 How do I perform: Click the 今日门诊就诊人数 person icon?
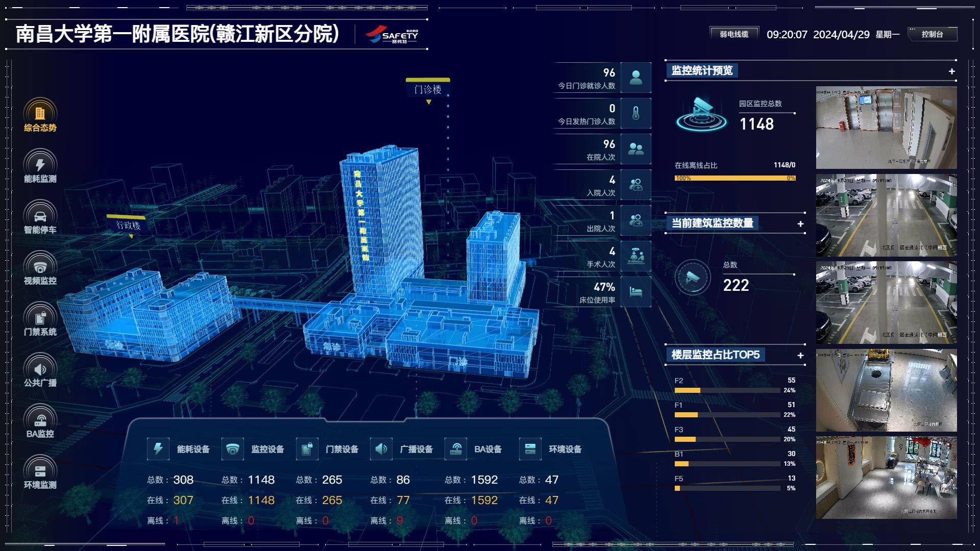[635, 78]
